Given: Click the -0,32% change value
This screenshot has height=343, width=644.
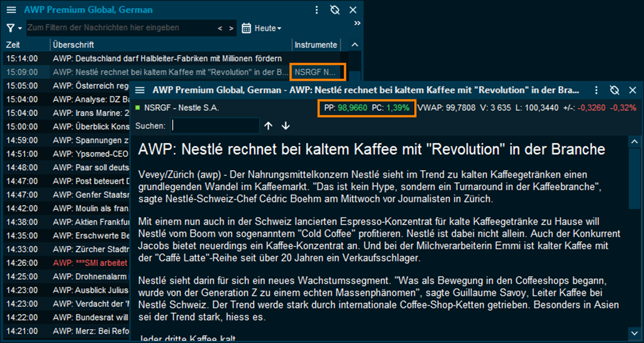Looking at the screenshot, I should point(623,108).
